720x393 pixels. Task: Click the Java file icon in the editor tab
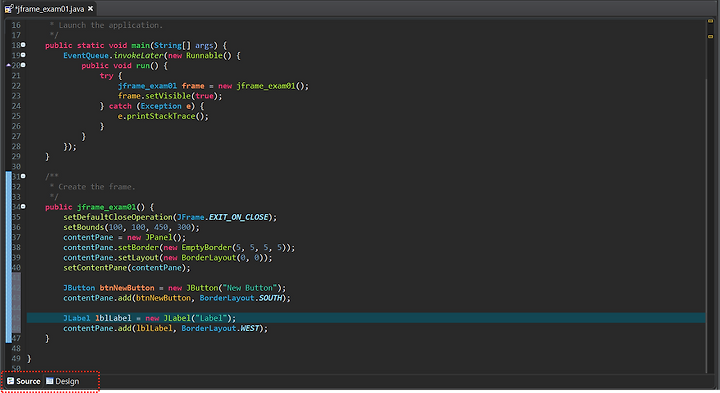(9, 9)
